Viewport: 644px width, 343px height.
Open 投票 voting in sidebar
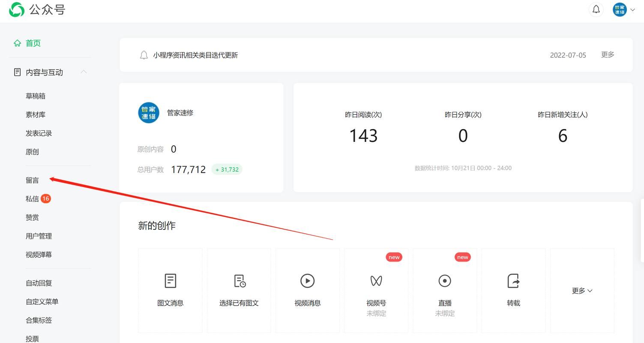click(32, 339)
